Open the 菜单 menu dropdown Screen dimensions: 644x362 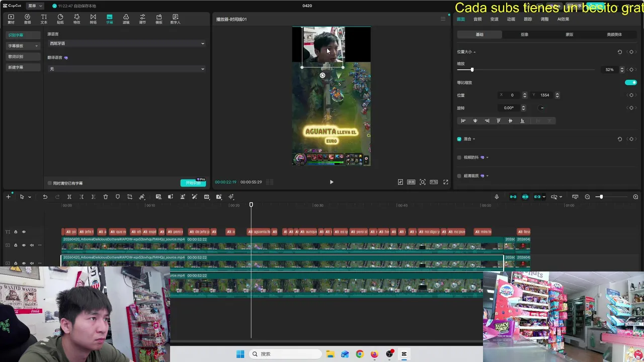tap(35, 6)
